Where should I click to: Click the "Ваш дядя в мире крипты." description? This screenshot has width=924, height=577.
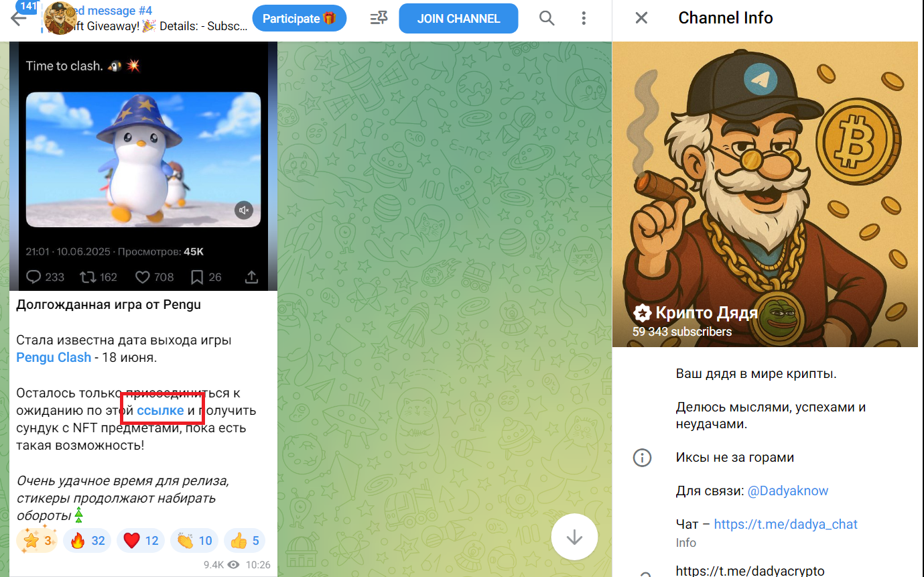[x=756, y=373]
